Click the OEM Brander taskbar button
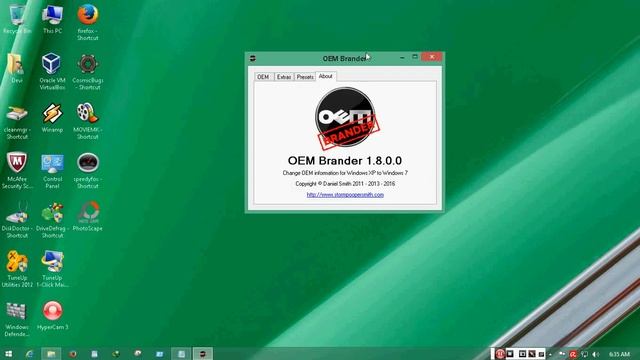Image resolution: width=640 pixels, height=360 pixels. point(203,354)
